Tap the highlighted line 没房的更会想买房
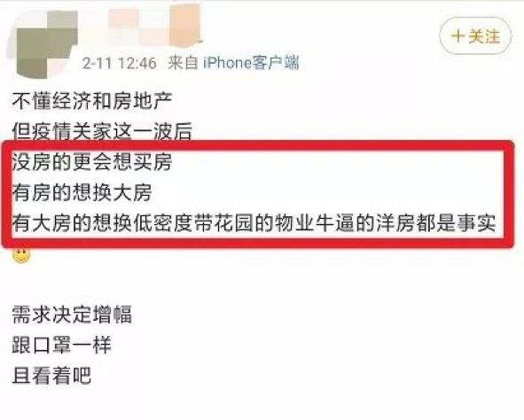 click(92, 162)
